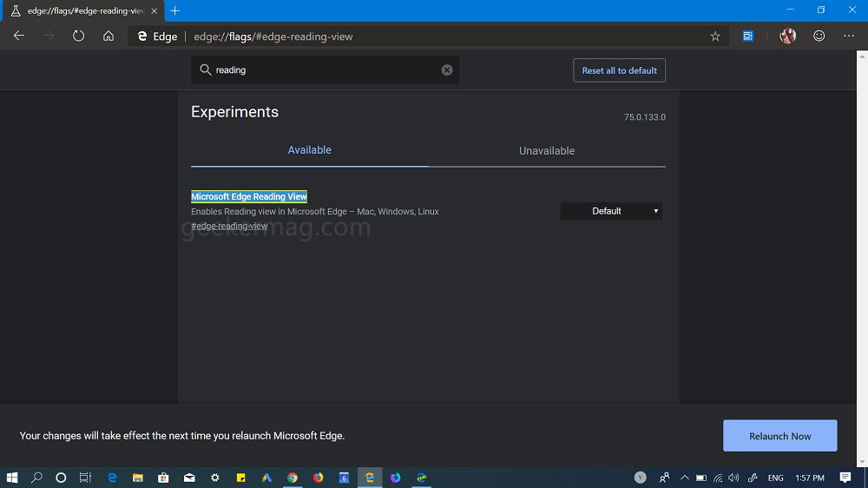Screen dimensions: 868x488
Task: Launch Firefox from the taskbar
Action: tap(319, 478)
